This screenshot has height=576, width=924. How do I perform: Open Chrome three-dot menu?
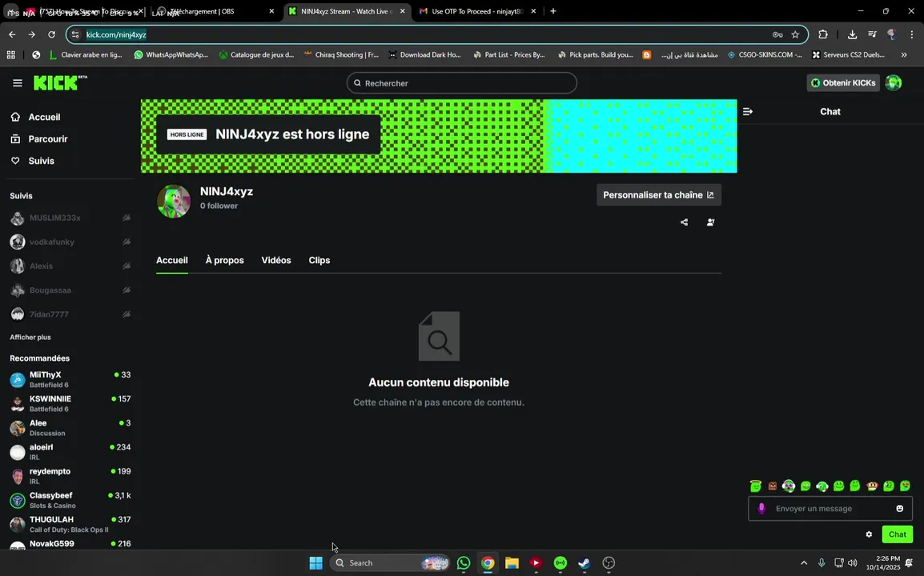pos(912,34)
